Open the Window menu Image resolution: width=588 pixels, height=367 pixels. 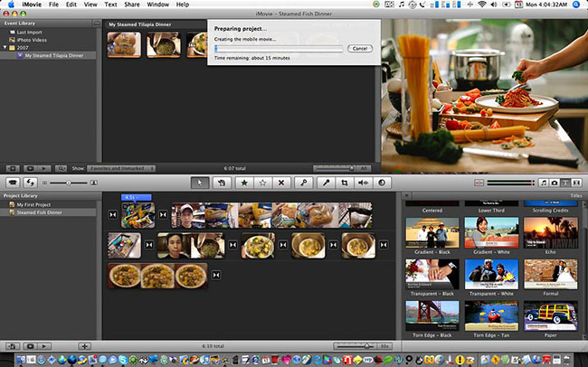[x=158, y=5]
